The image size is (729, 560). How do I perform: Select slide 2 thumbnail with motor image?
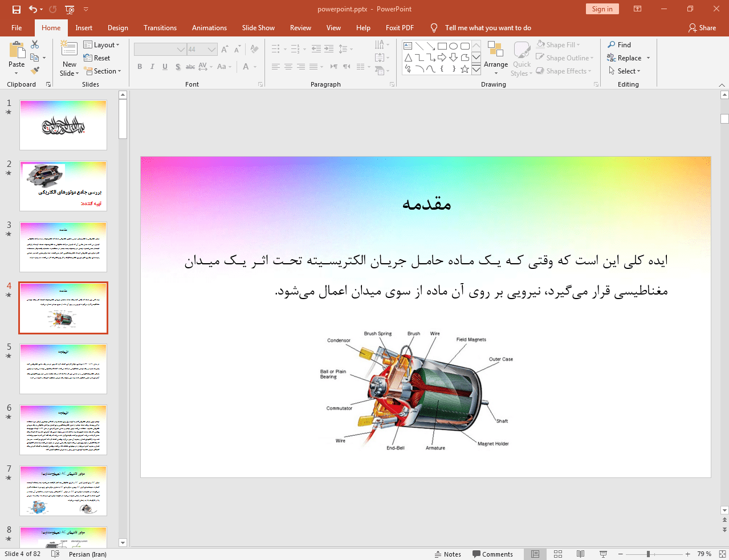coord(63,186)
